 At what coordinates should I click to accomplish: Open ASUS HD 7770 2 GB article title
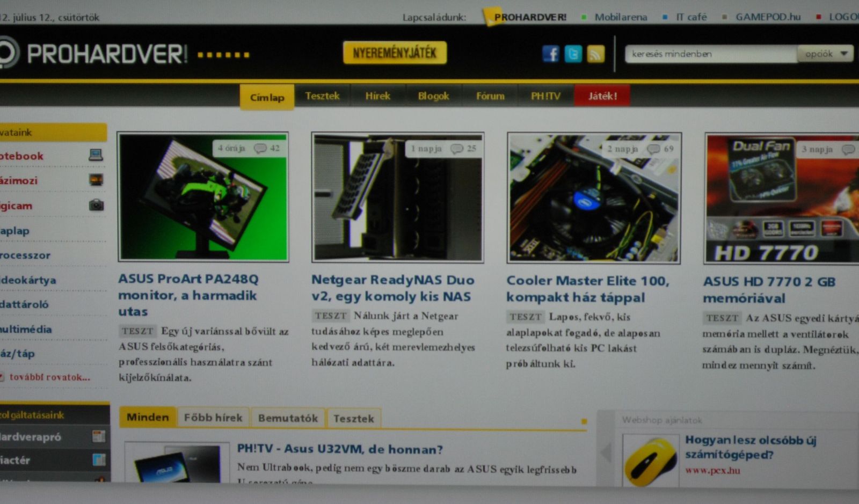click(x=769, y=290)
